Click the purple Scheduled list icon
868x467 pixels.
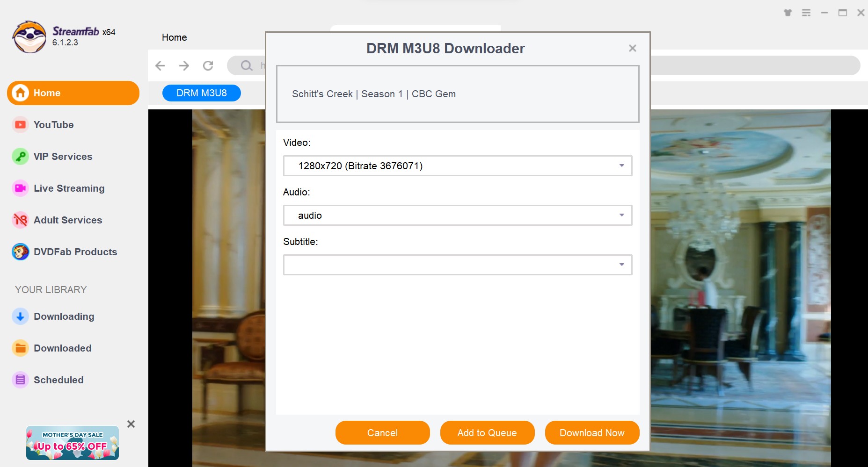tap(20, 380)
